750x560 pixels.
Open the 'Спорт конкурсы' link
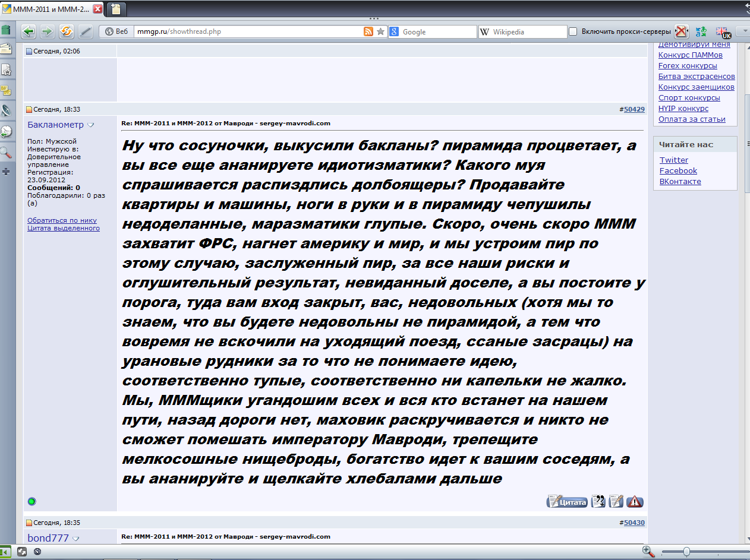(x=689, y=98)
